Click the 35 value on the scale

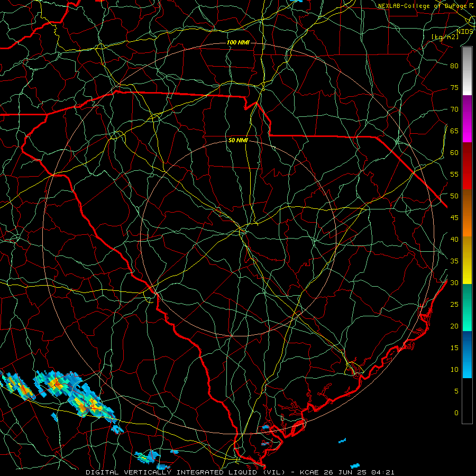[x=454, y=261]
